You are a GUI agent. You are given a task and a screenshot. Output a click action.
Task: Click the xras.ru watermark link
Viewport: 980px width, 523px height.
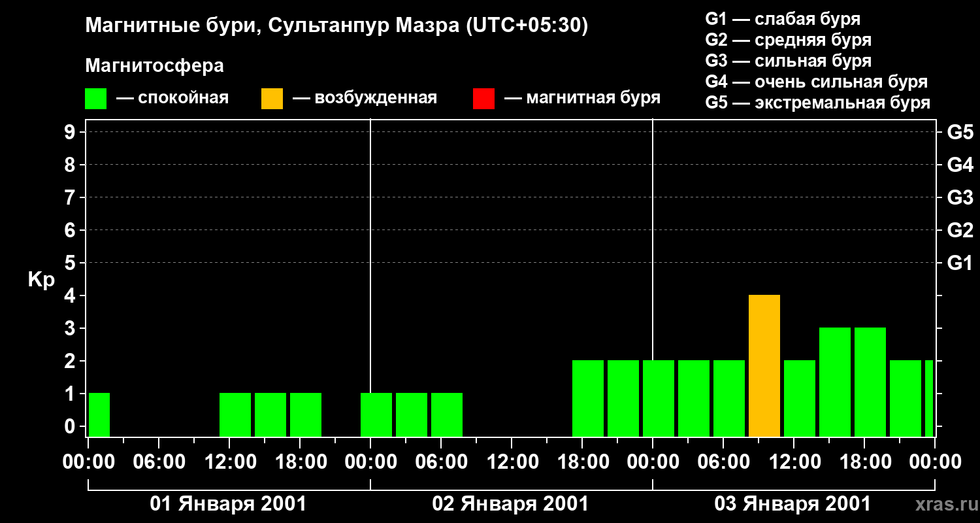pyautogui.click(x=943, y=504)
